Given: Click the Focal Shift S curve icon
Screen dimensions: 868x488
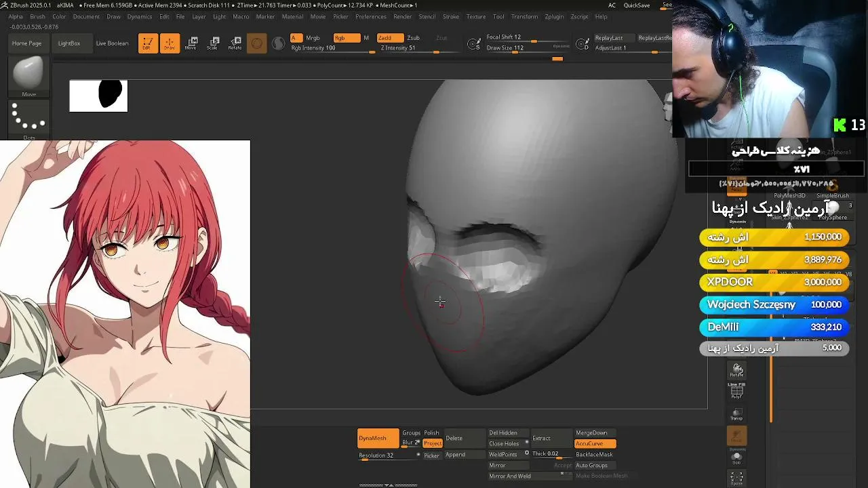Looking at the screenshot, I should pyautogui.click(x=475, y=45).
